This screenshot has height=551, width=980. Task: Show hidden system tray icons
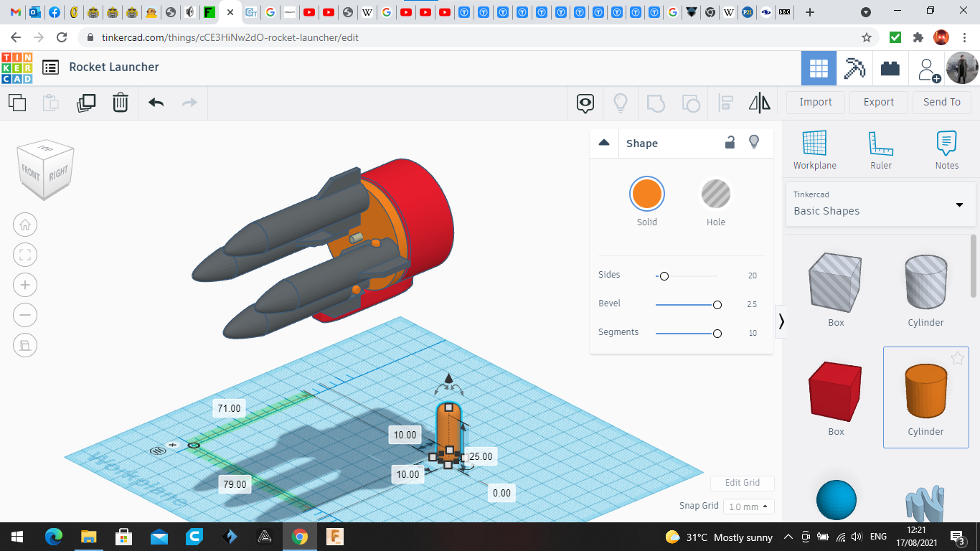[x=788, y=537]
